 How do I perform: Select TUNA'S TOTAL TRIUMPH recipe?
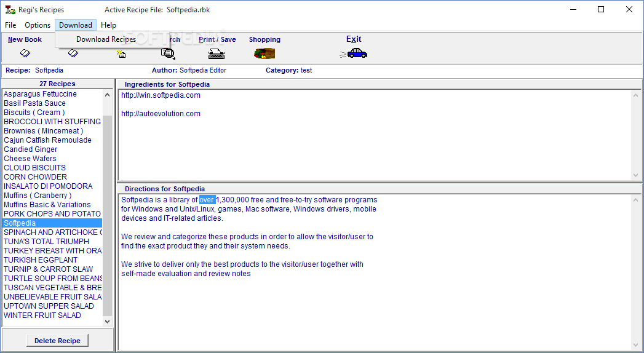(52, 242)
